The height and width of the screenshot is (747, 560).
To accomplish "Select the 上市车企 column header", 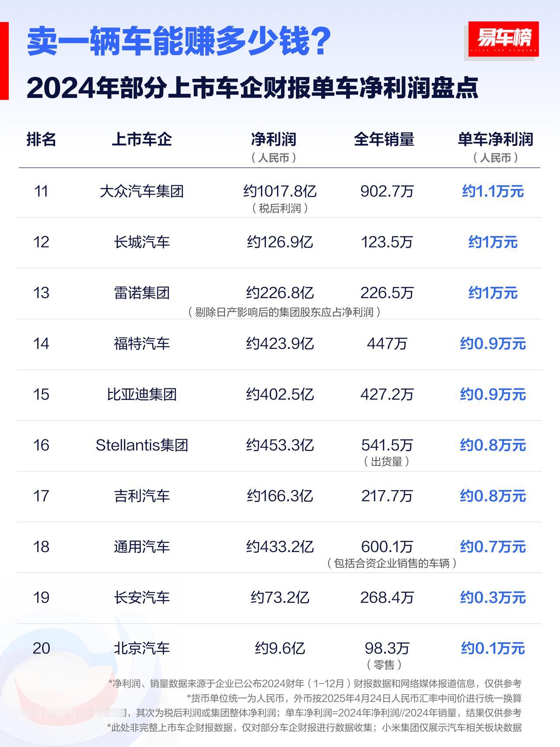I will [142, 139].
